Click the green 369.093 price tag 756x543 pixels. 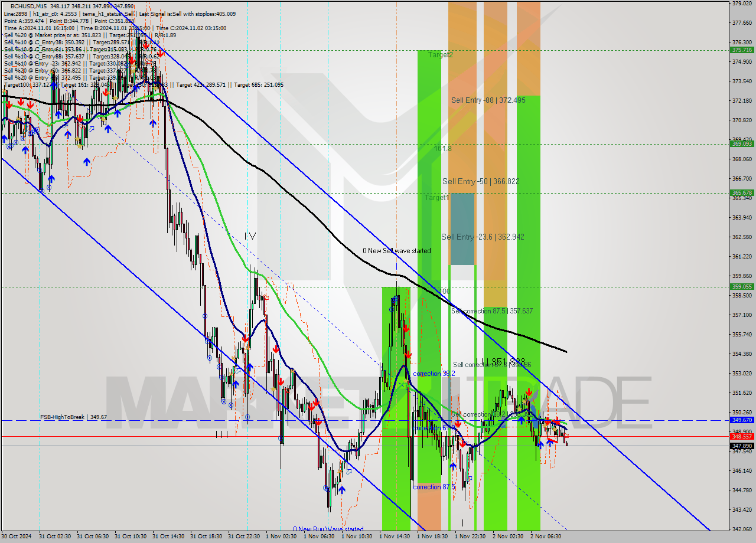pos(742,143)
